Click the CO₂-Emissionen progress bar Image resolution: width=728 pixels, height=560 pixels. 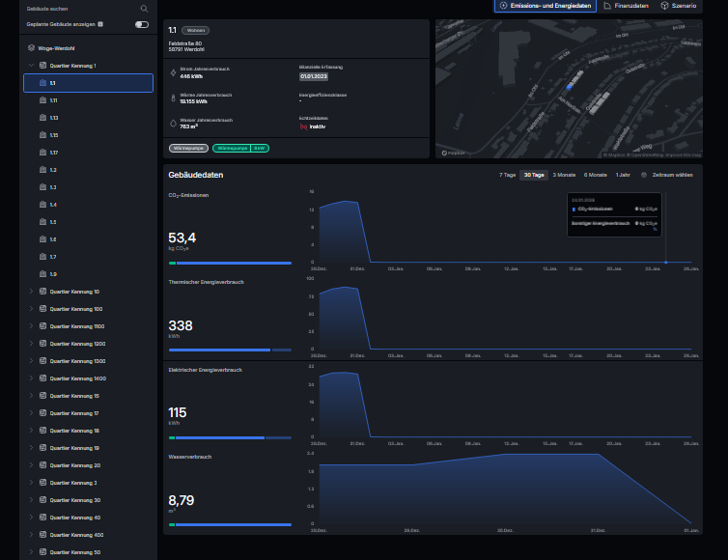[x=230, y=263]
